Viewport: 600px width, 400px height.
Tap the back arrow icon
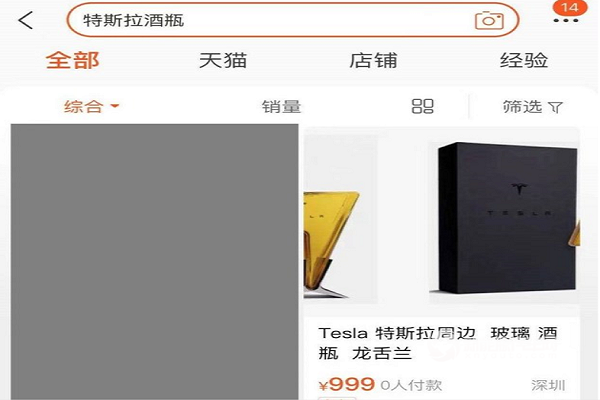(x=26, y=20)
